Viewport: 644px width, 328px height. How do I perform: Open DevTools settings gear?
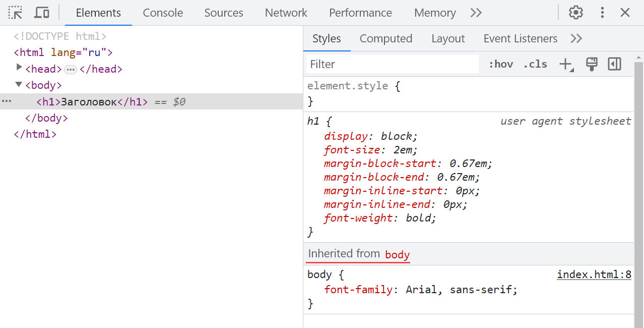(x=575, y=13)
